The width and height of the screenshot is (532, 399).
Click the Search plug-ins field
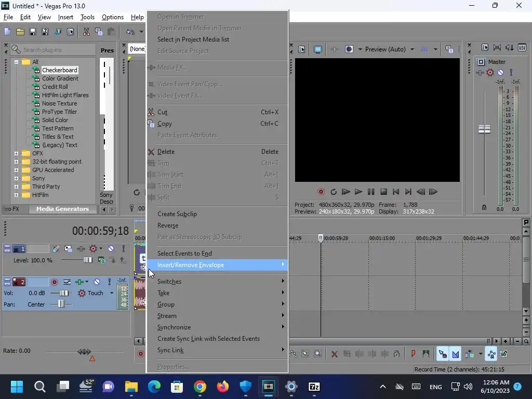coord(54,49)
